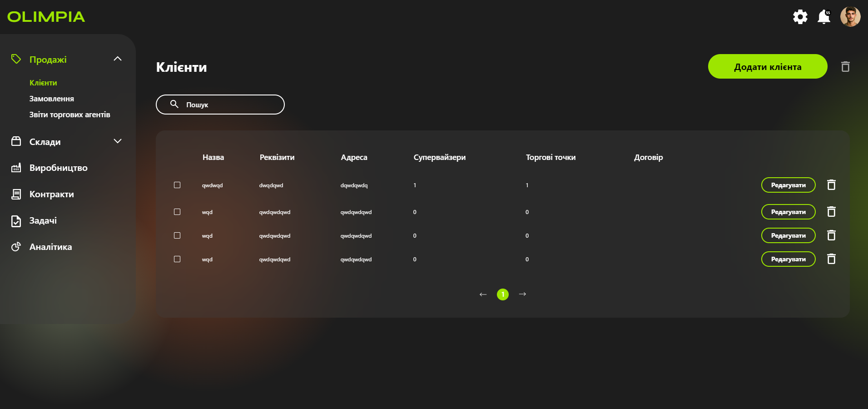Click the Контракти document icon
This screenshot has height=409, width=868.
[x=16, y=194]
